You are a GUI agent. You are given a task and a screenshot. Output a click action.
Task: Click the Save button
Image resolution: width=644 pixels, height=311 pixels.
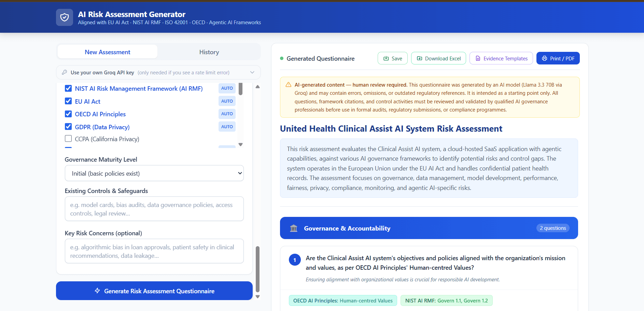393,58
